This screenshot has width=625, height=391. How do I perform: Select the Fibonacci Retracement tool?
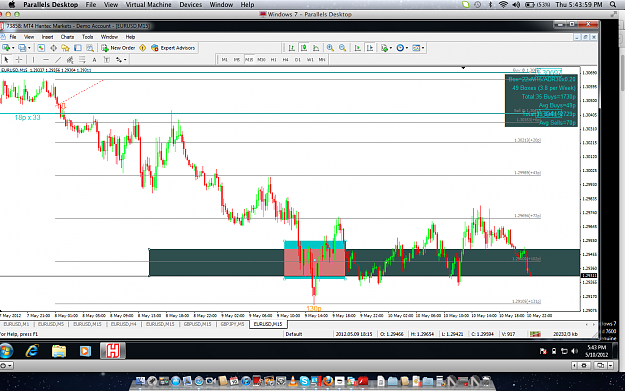tap(82, 60)
